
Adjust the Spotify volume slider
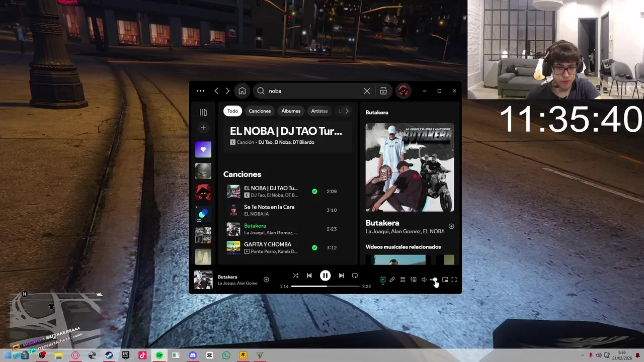pos(433,280)
